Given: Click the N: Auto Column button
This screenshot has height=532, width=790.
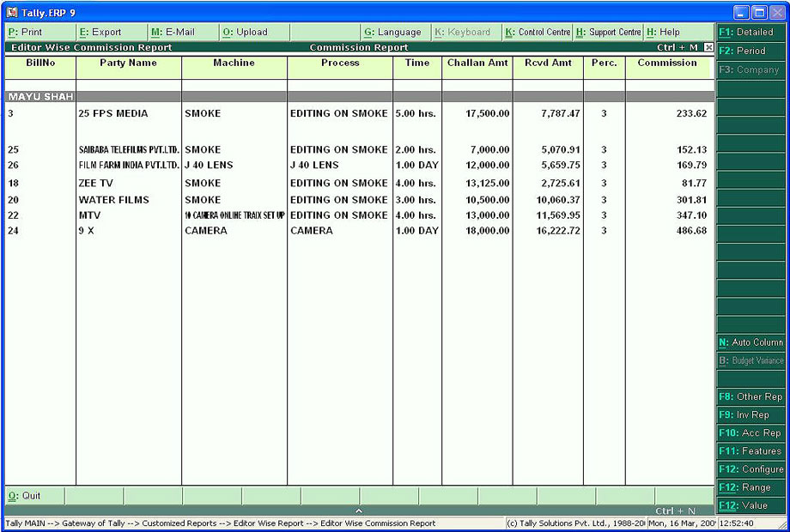Looking at the screenshot, I should (750, 342).
